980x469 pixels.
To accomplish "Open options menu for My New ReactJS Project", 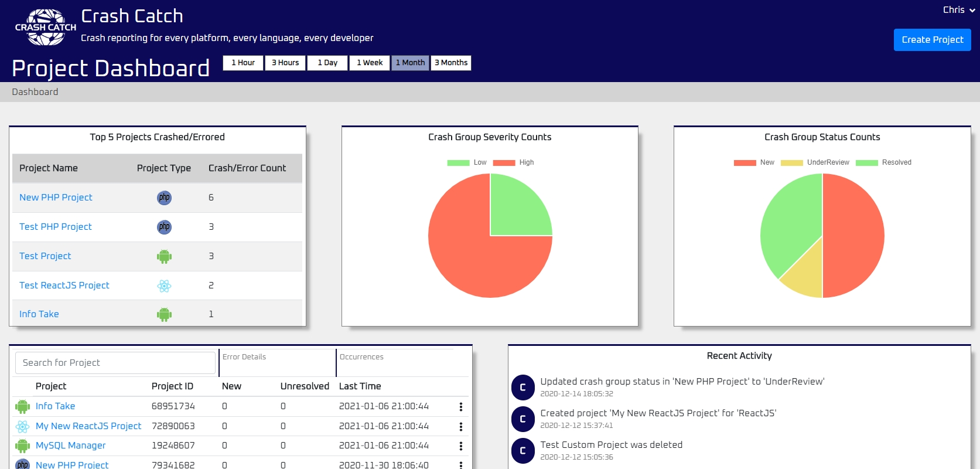I will coord(461,427).
